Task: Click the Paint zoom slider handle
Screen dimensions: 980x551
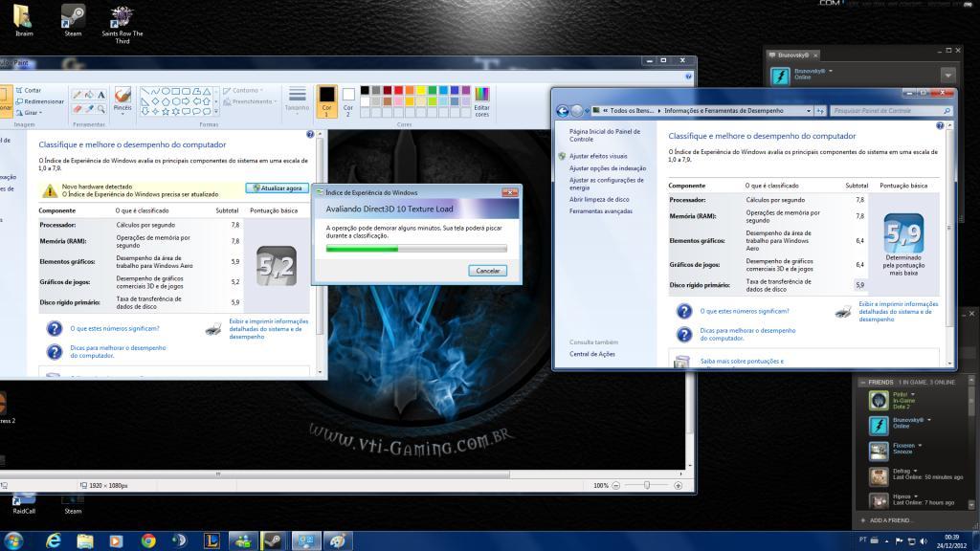Action: tap(647, 485)
